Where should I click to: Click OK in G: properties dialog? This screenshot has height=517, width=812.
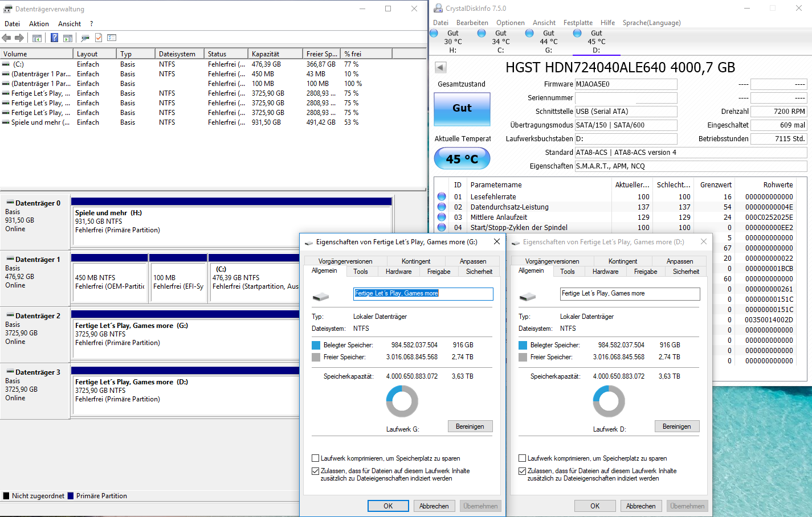tap(388, 506)
